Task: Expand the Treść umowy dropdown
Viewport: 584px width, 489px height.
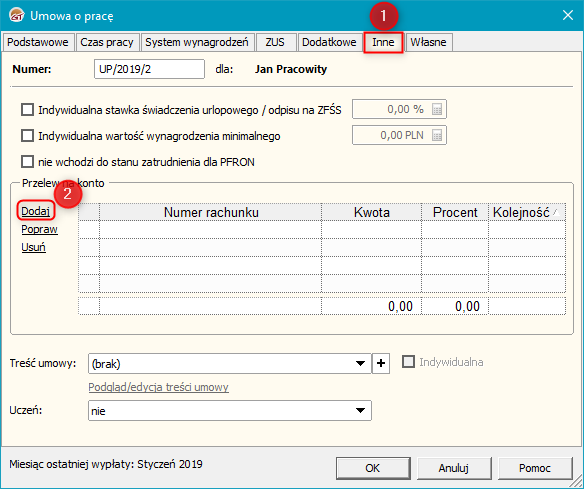Action: pos(360,363)
